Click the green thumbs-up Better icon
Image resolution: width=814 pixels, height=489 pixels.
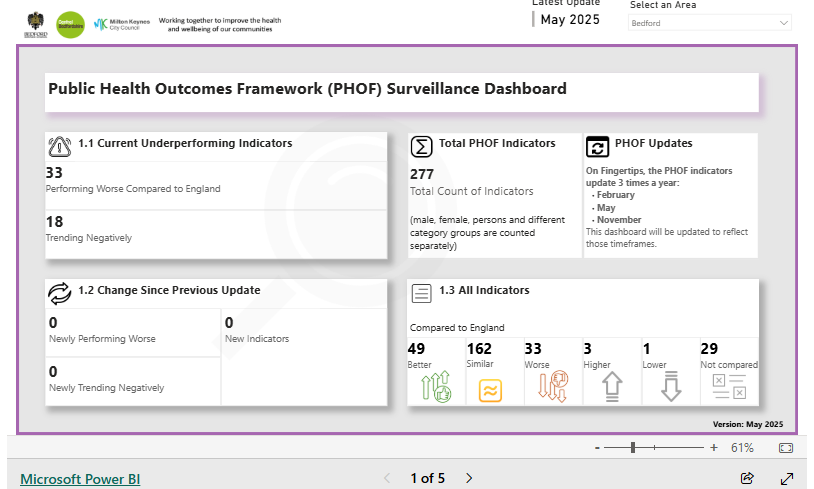[436, 387]
